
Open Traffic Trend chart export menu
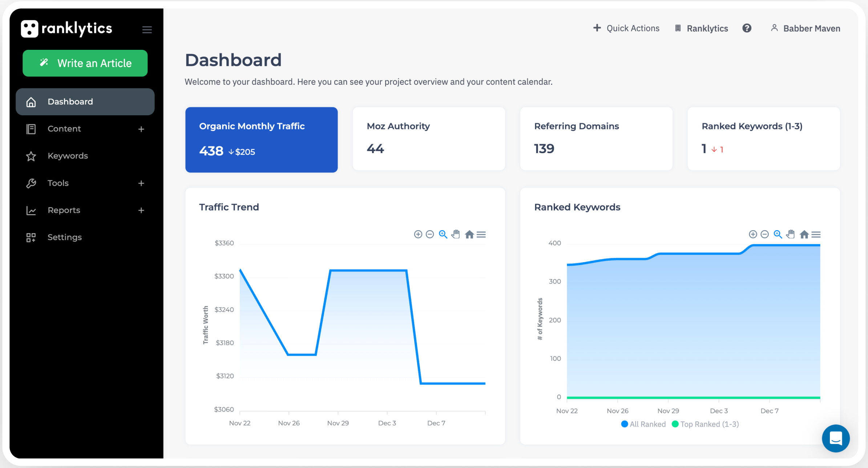tap(481, 234)
